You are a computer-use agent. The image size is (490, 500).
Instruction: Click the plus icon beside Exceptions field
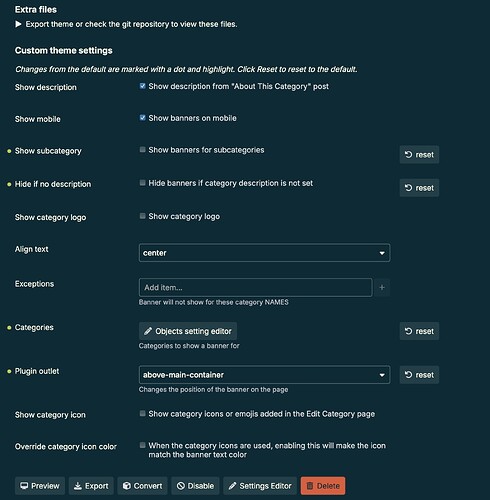coord(382,287)
